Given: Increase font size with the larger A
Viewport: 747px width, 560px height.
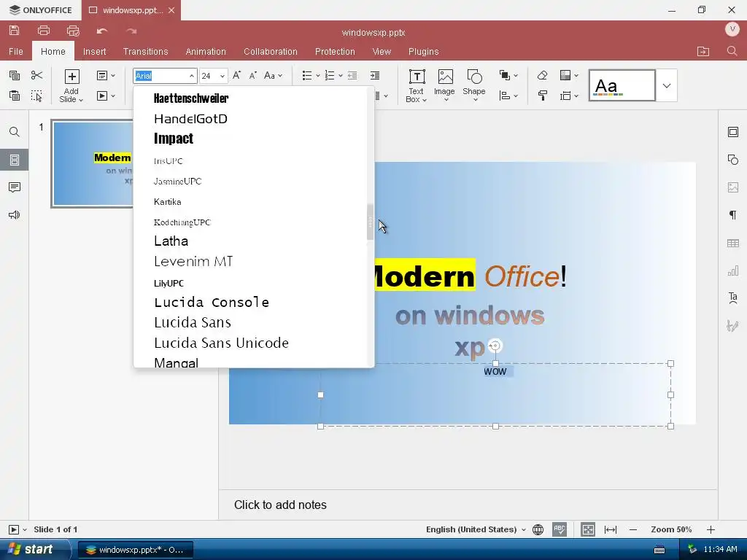Looking at the screenshot, I should [237, 75].
